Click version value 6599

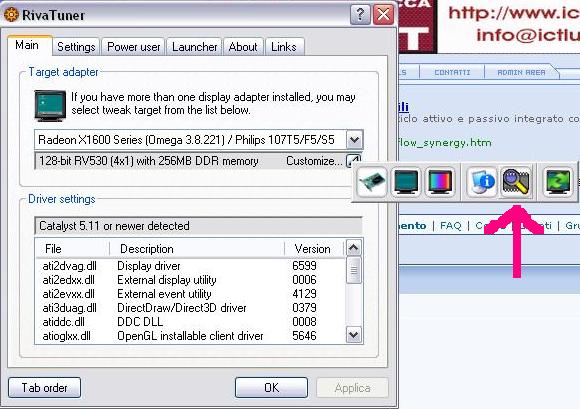(x=304, y=266)
